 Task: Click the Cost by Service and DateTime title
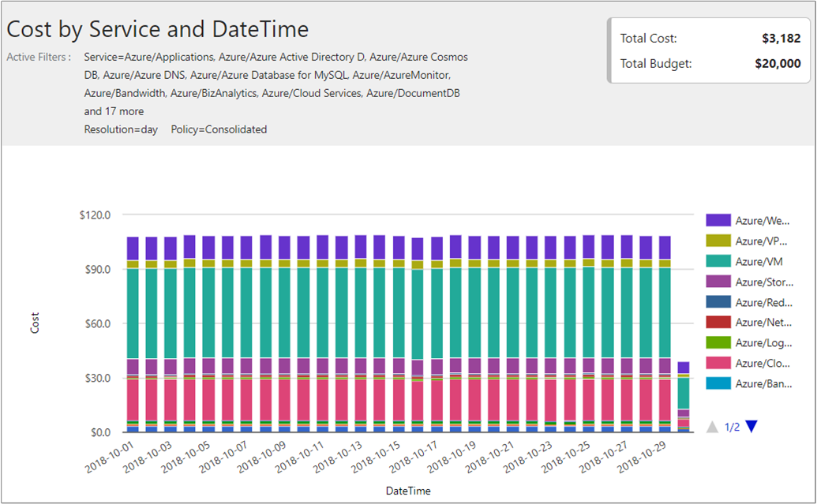point(157,28)
